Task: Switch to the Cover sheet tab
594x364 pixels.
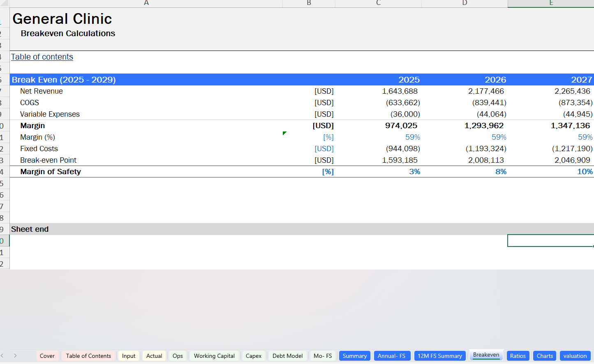Action: click(47, 356)
